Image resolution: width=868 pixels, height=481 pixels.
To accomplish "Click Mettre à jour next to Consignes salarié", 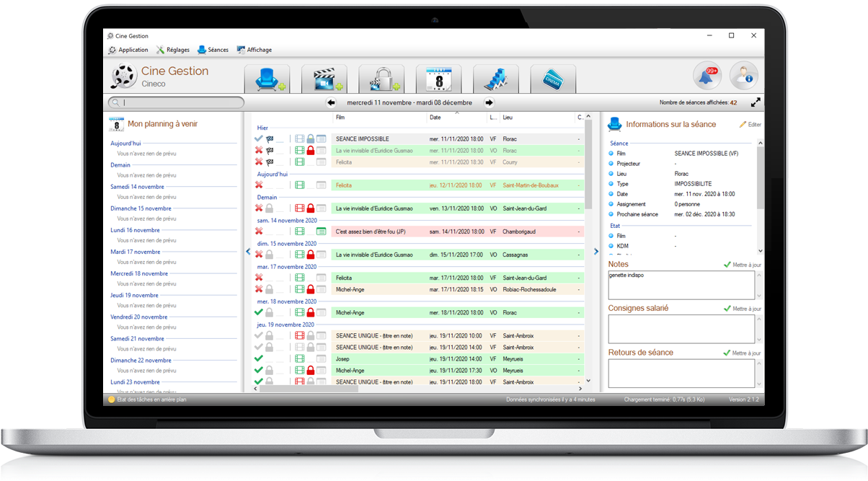I will [x=742, y=309].
